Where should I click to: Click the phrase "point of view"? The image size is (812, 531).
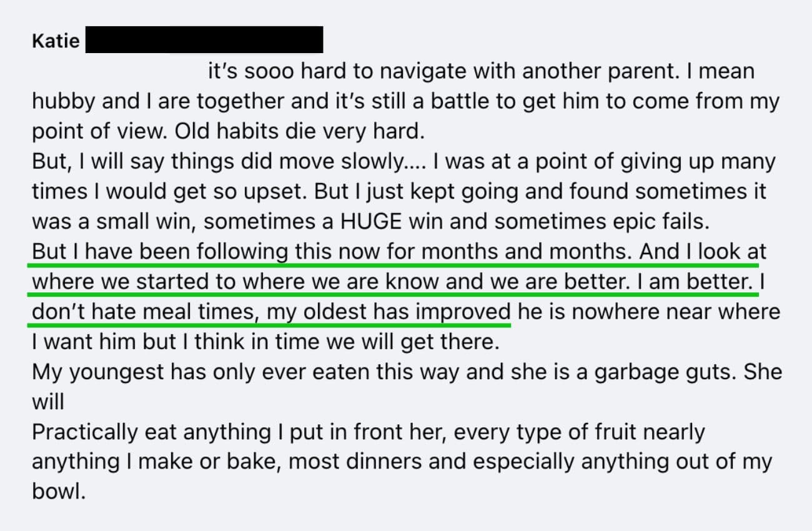[x=97, y=132]
